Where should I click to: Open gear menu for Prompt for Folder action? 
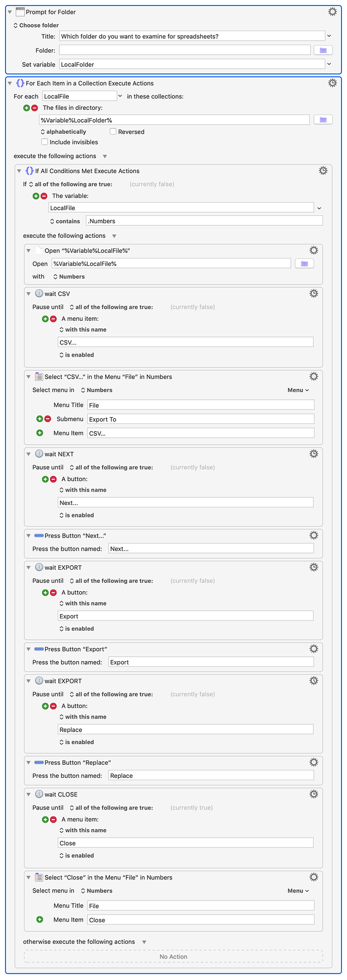[x=332, y=12]
